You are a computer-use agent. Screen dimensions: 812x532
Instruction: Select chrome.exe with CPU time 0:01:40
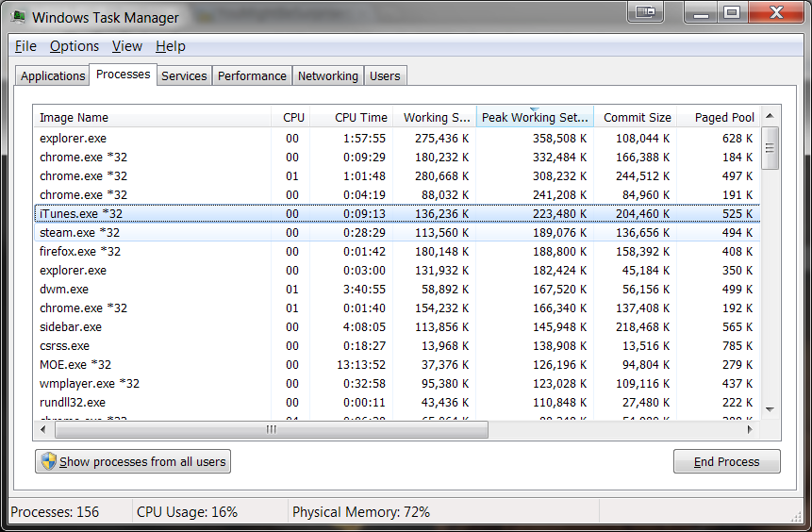pyautogui.click(x=397, y=308)
